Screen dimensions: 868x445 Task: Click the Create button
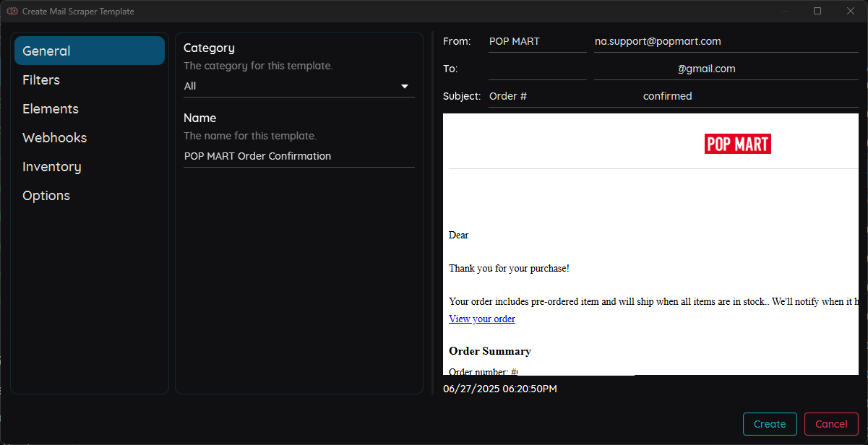770,424
